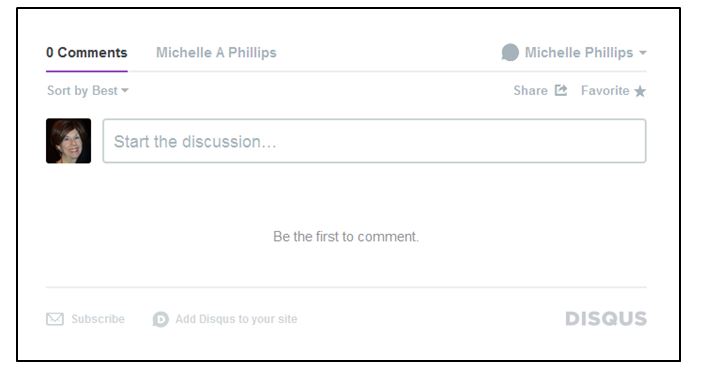
Task: Click the Disqus D bubble icon
Action: coord(160,319)
